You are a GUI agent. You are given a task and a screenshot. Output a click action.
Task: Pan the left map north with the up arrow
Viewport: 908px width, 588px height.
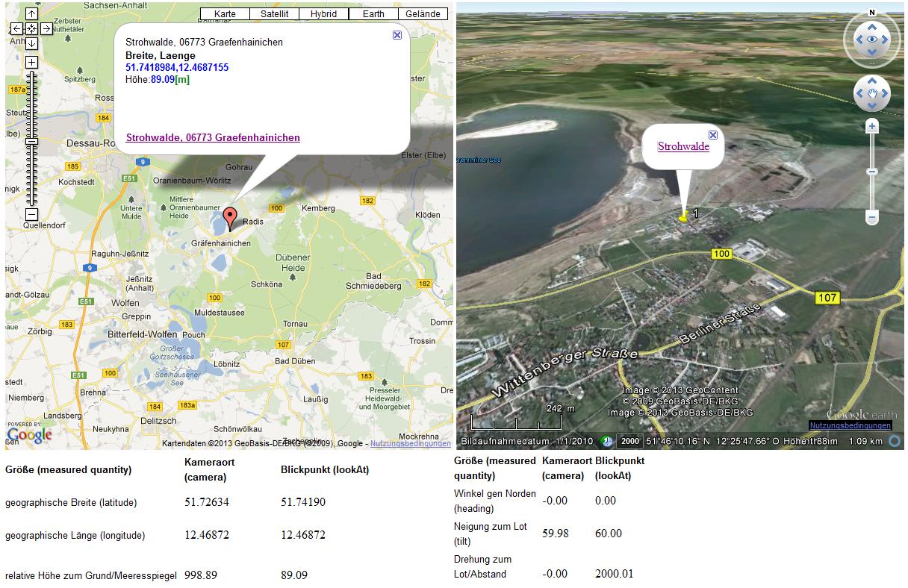(x=31, y=13)
